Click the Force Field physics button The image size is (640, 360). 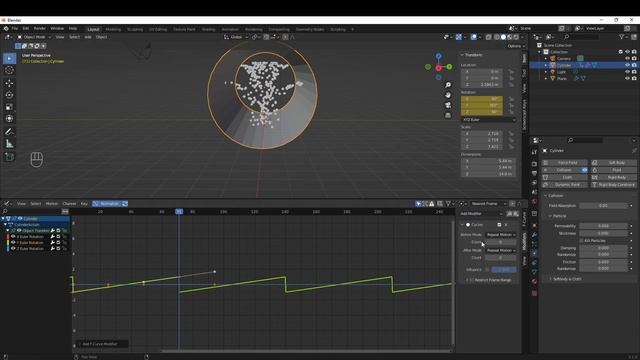[565, 162]
